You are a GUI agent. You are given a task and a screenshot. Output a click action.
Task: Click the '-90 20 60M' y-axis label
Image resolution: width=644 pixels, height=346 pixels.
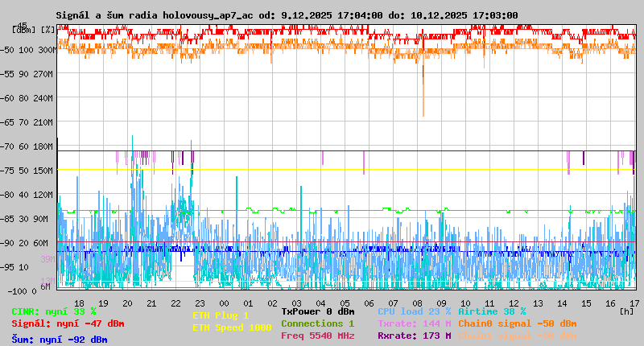pyautogui.click(x=25, y=243)
